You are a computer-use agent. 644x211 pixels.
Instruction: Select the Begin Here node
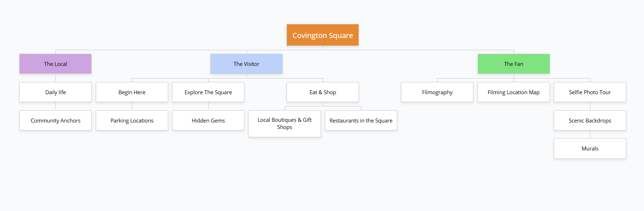pyautogui.click(x=132, y=92)
